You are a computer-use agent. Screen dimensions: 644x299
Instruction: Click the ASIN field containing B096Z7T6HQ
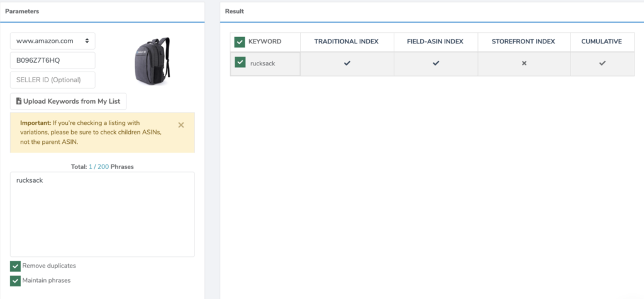coord(52,60)
